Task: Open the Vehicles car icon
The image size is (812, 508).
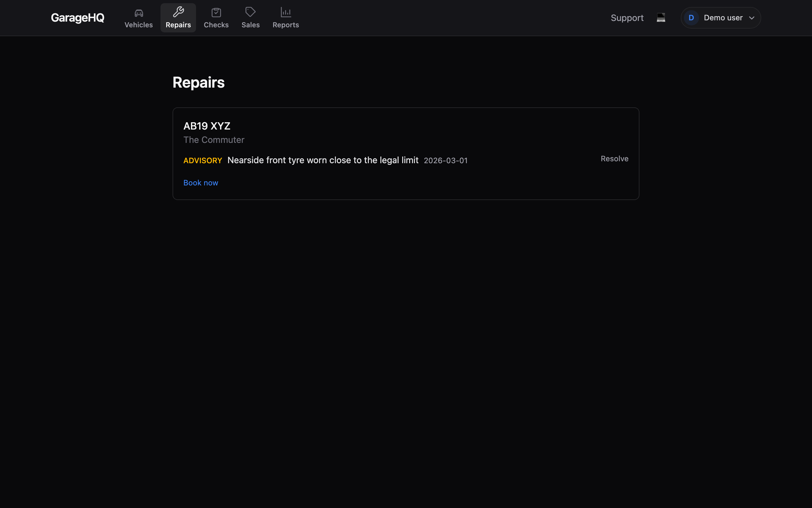Action: click(x=139, y=13)
